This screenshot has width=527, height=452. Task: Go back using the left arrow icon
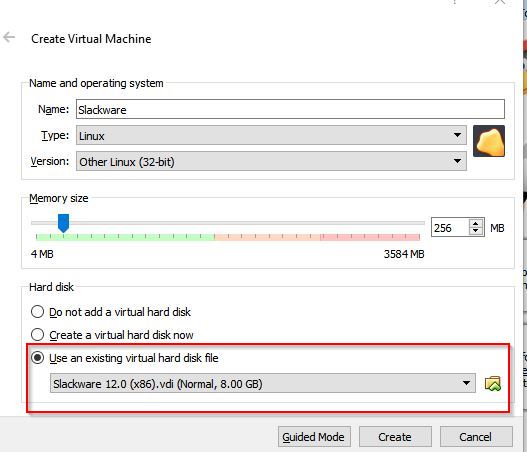(x=9, y=37)
